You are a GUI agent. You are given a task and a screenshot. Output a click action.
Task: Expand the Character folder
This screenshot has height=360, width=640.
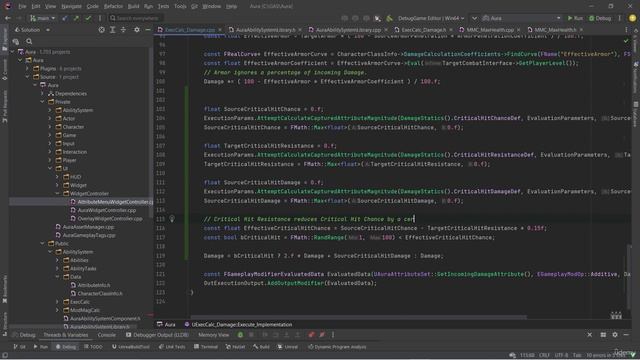(x=50, y=127)
